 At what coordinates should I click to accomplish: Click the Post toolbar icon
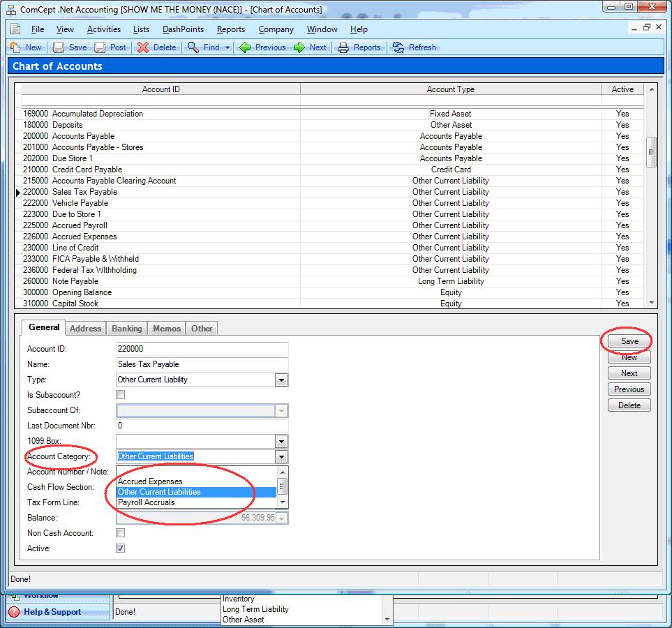(100, 47)
